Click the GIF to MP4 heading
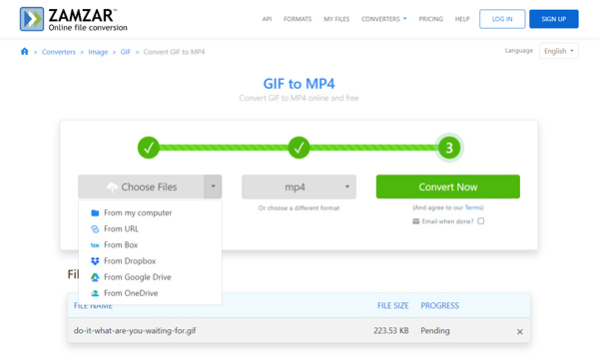The width and height of the screenshot is (599, 364). click(x=299, y=84)
